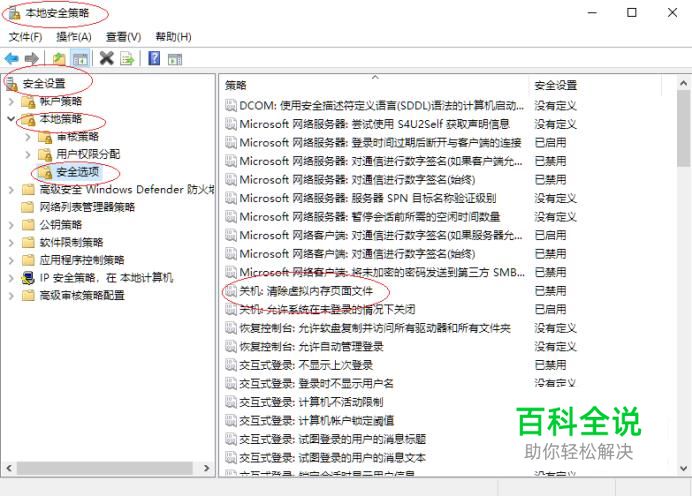Click the Export list toolbar icon
The image size is (692, 496).
127,58
